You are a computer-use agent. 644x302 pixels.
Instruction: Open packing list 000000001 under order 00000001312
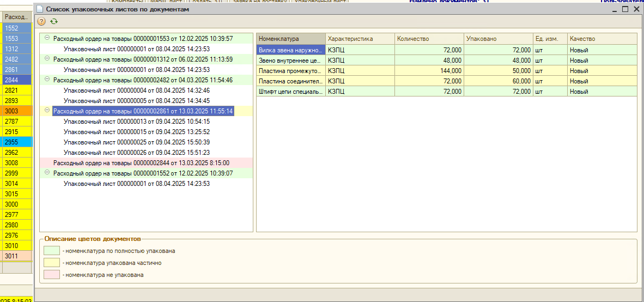coord(137,70)
